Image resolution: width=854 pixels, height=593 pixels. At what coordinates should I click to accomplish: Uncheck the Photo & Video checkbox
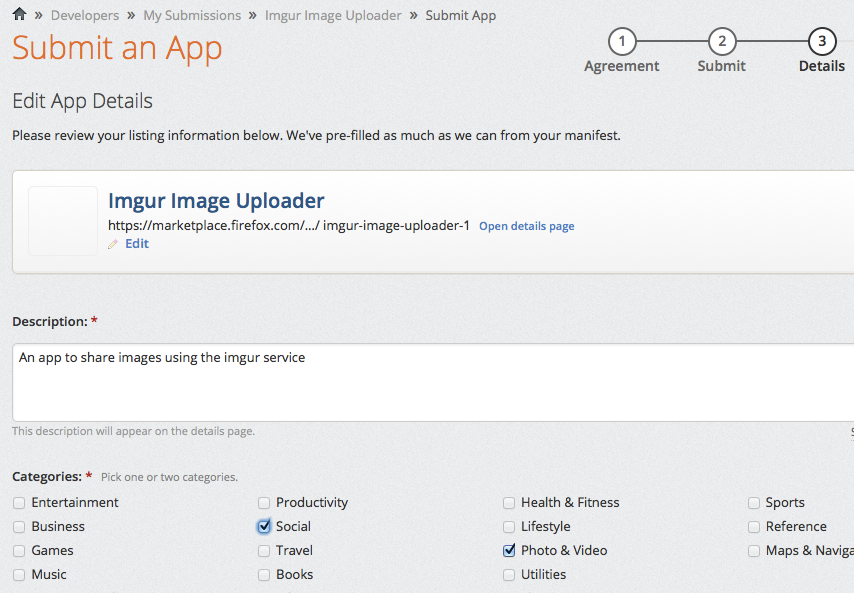(510, 550)
